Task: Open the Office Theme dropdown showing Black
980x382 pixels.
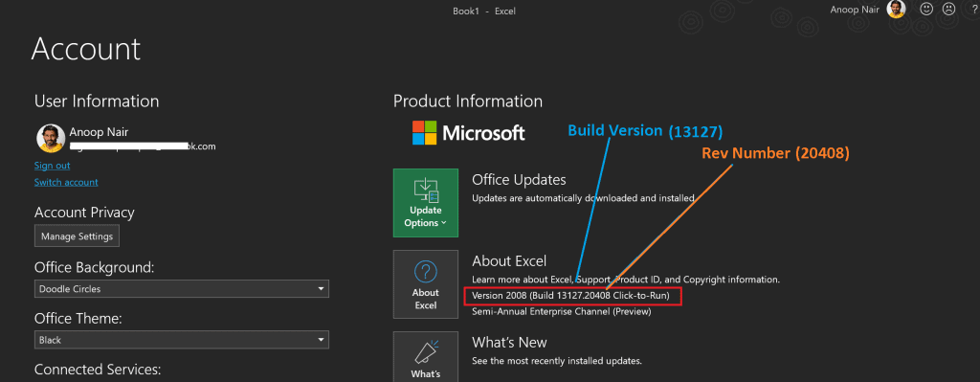Action: pos(181,340)
